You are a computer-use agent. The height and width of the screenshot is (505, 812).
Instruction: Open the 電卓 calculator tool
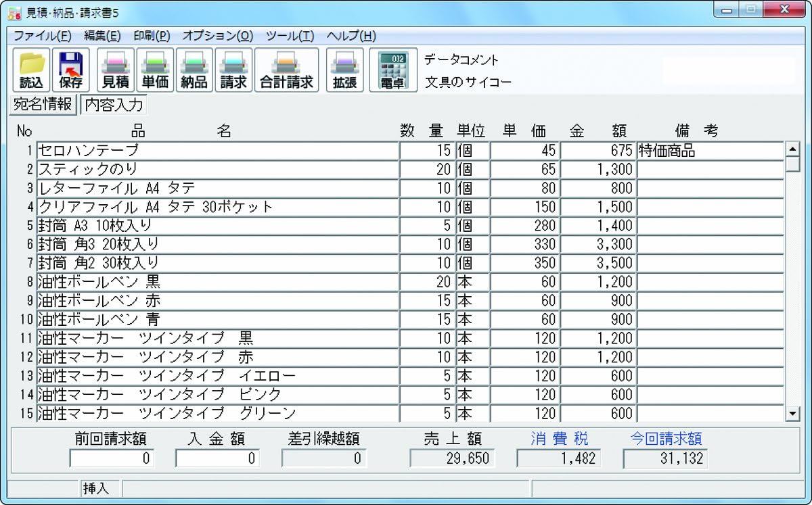[392, 70]
